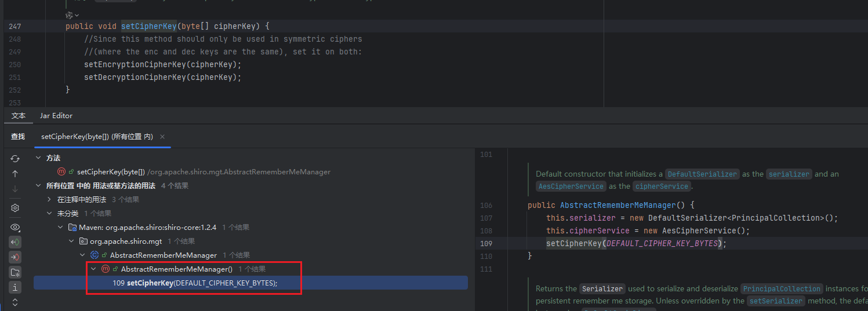Select the 文本 editor tab
Image resolution: width=868 pixels, height=311 pixels.
tap(18, 116)
